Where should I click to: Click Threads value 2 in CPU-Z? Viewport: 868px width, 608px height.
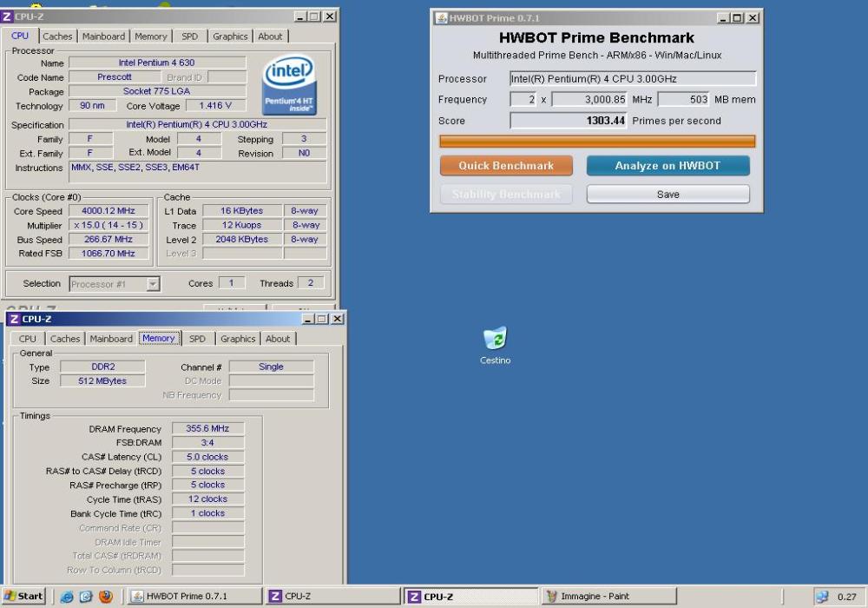(311, 283)
